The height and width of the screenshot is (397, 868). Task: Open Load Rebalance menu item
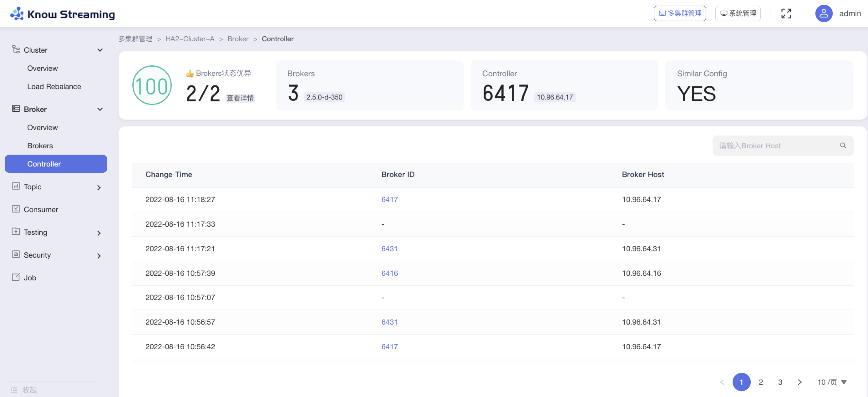pyautogui.click(x=54, y=86)
